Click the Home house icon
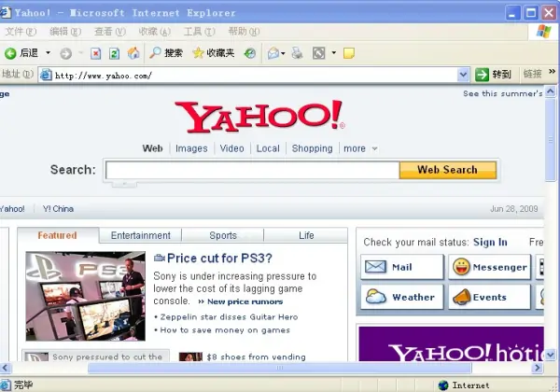The width and height of the screenshot is (560, 392). [133, 53]
